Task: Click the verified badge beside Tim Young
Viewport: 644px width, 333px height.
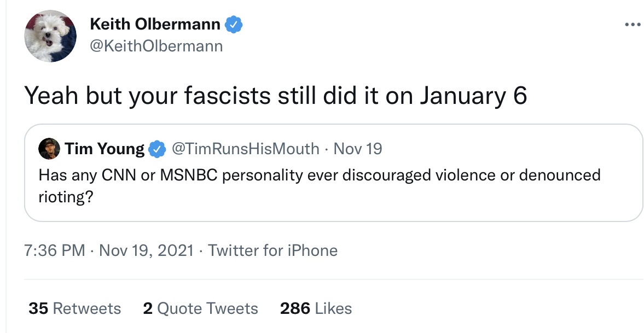Action: click(157, 149)
